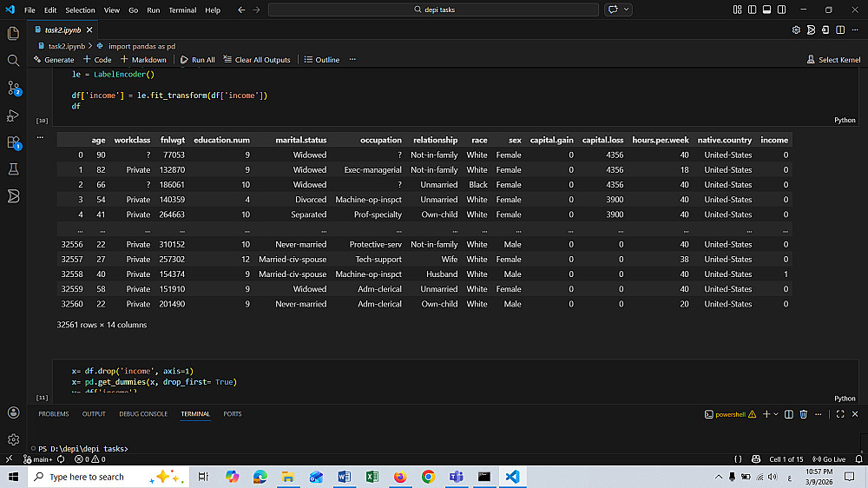Click Select Kernel button
Viewport: 868px width, 488px height.
click(x=833, y=60)
